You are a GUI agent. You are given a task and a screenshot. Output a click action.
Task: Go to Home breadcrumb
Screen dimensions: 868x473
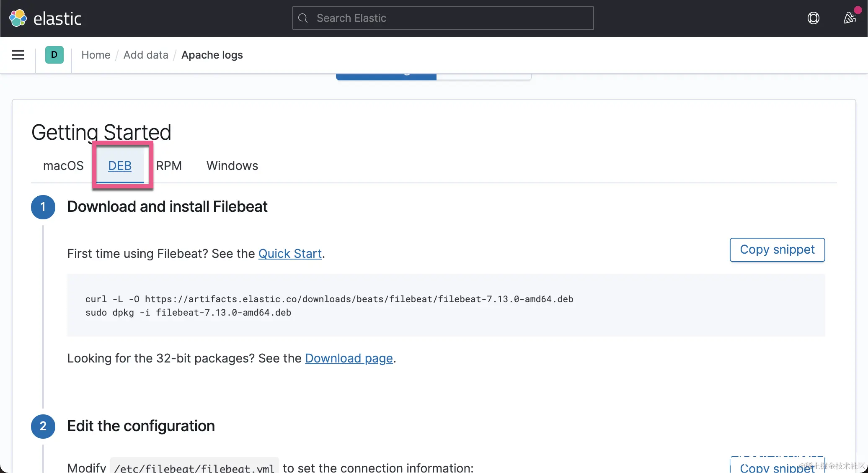96,55
